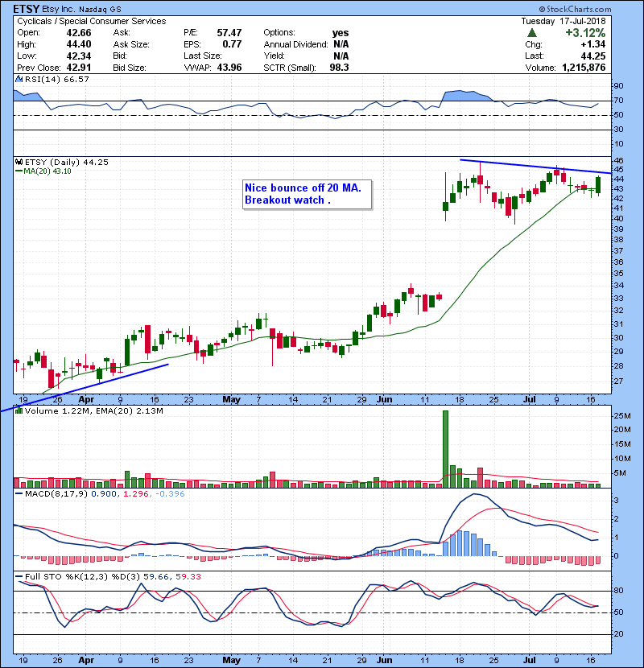Click the Volume 1.22M, EMA(20) 2.13M label

pos(93,410)
